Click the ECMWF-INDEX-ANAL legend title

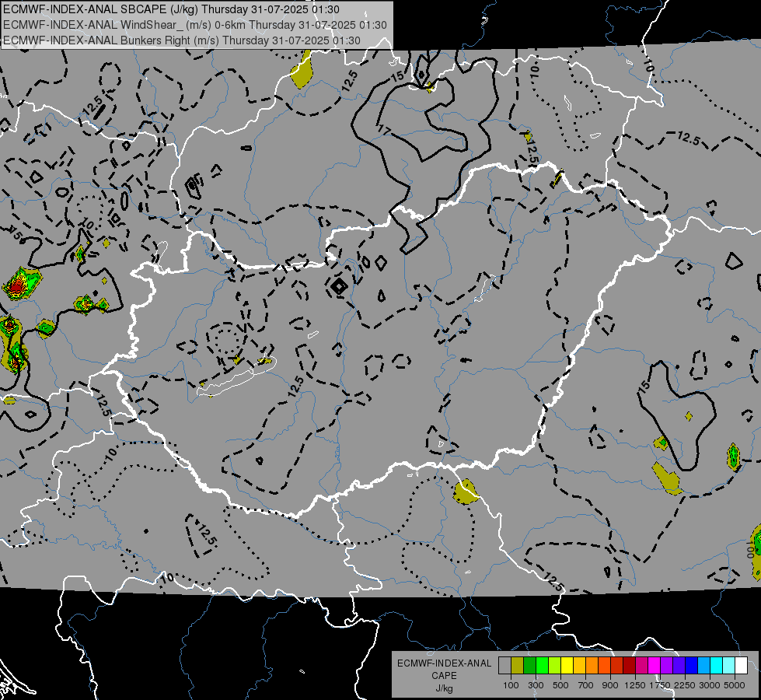(444, 663)
